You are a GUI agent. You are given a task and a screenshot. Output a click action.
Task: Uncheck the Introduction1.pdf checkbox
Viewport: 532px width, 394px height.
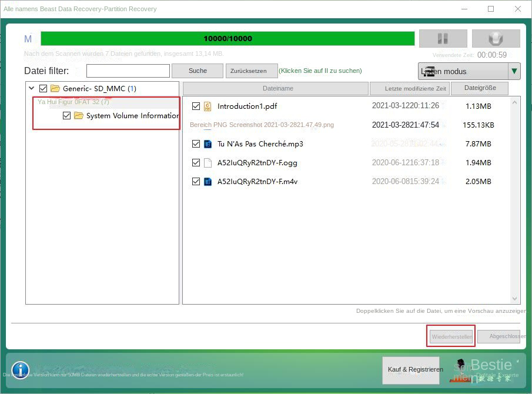[x=196, y=106]
